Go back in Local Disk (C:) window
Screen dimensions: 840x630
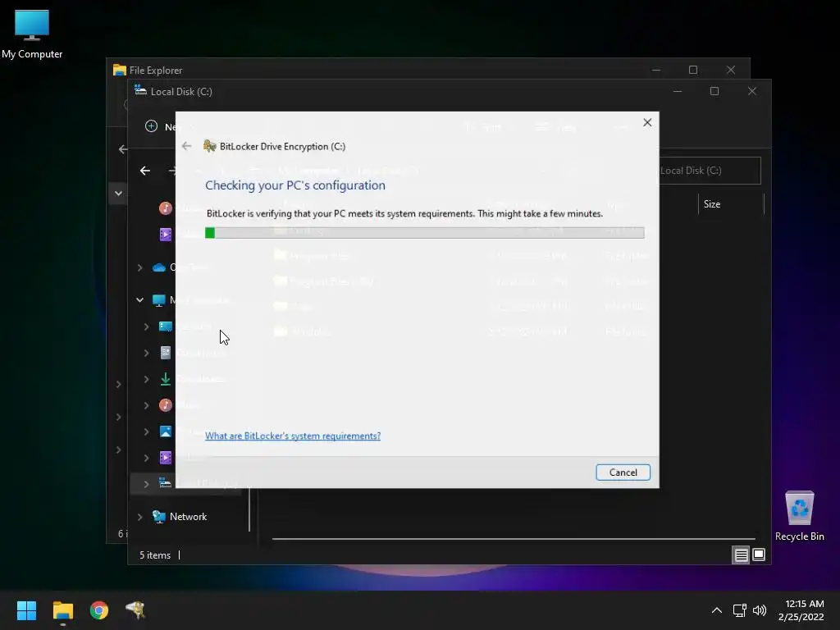(144, 171)
